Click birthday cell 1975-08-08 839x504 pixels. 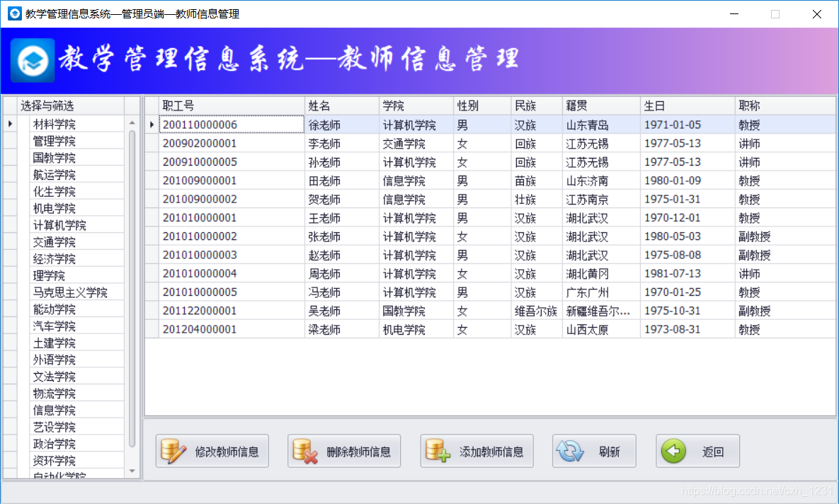pos(687,256)
